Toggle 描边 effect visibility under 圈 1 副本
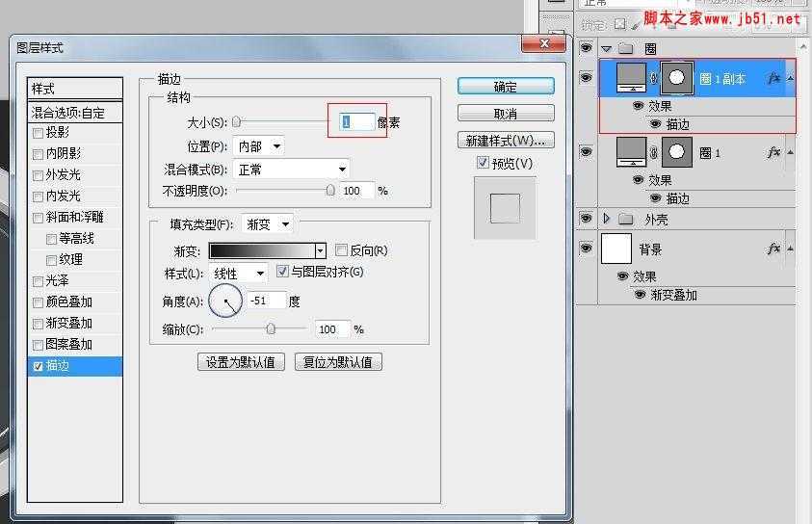The height and width of the screenshot is (524, 812). pyautogui.click(x=655, y=123)
